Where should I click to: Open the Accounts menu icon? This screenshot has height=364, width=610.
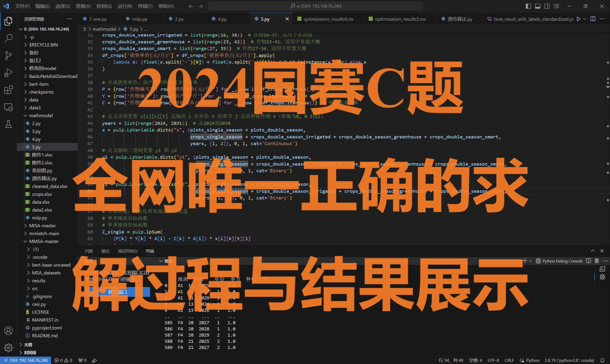[x=8, y=331]
